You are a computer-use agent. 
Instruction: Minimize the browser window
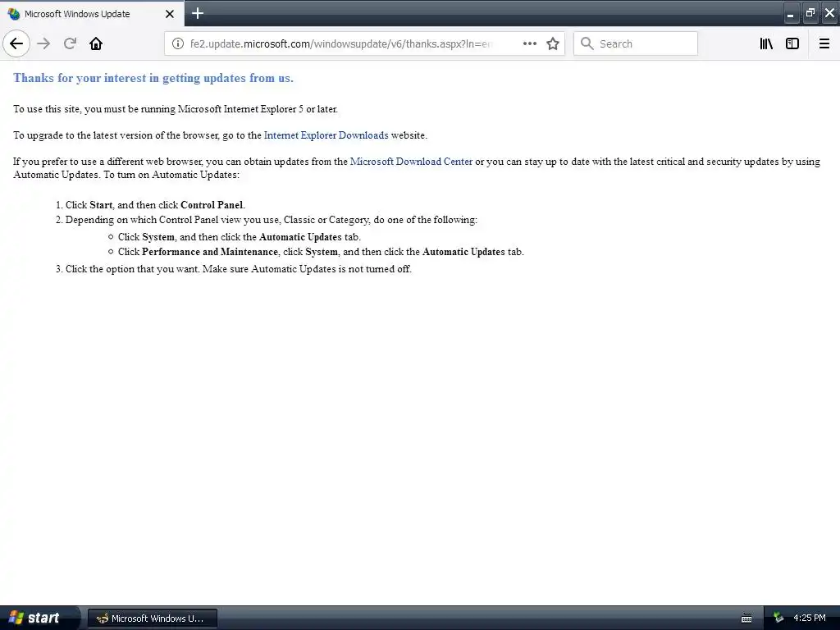point(790,13)
